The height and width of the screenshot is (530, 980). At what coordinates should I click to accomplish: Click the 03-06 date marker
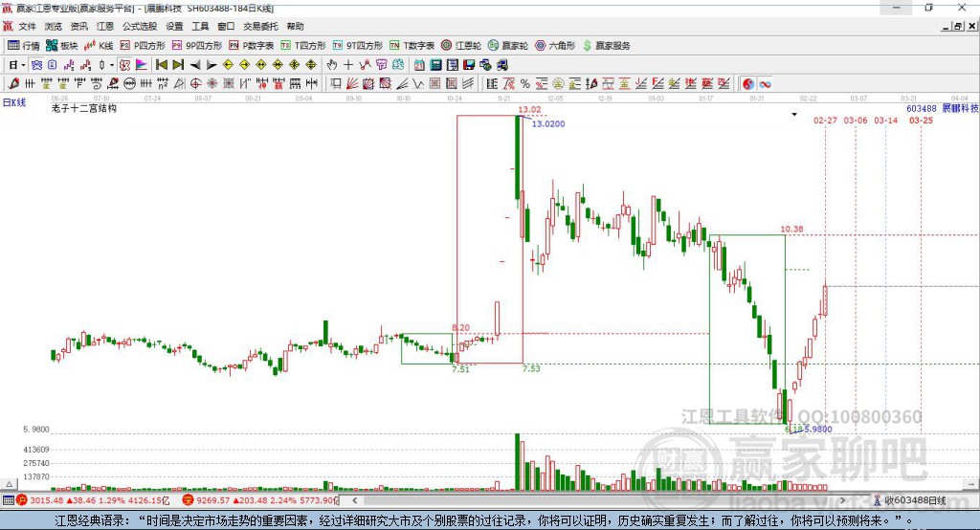(856, 120)
